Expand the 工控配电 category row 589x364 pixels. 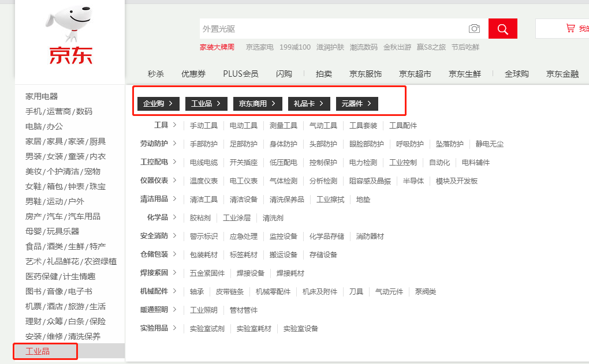(158, 162)
